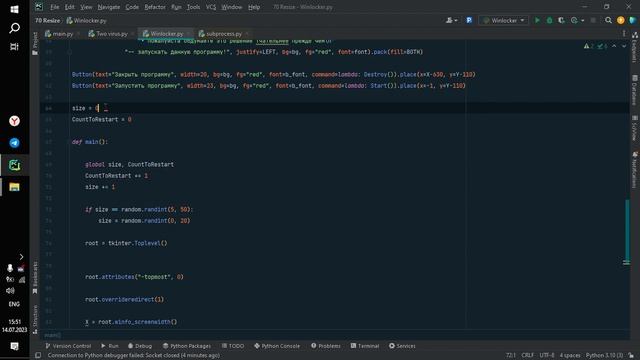Open the Code With Me user menu
This screenshot has height=360, width=640.
[451, 20]
